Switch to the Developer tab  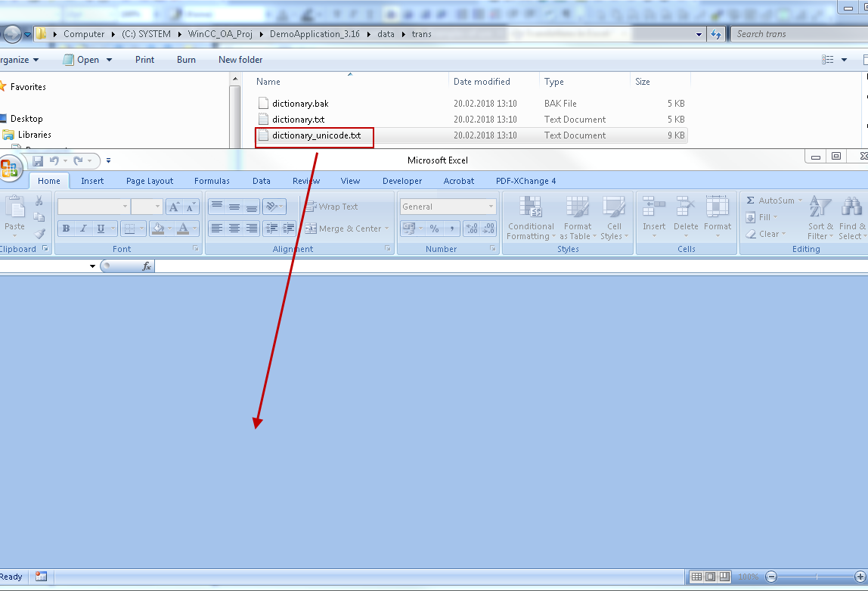coord(402,181)
